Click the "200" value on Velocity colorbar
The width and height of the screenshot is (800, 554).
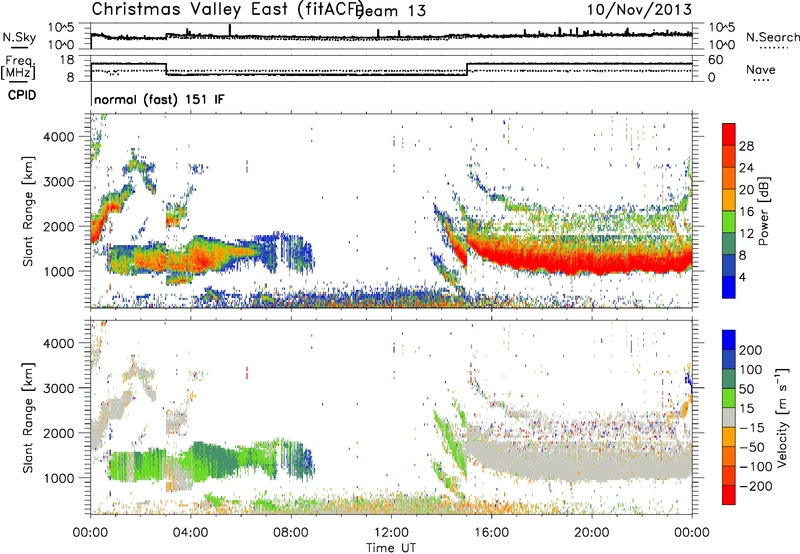pyautogui.click(x=751, y=350)
